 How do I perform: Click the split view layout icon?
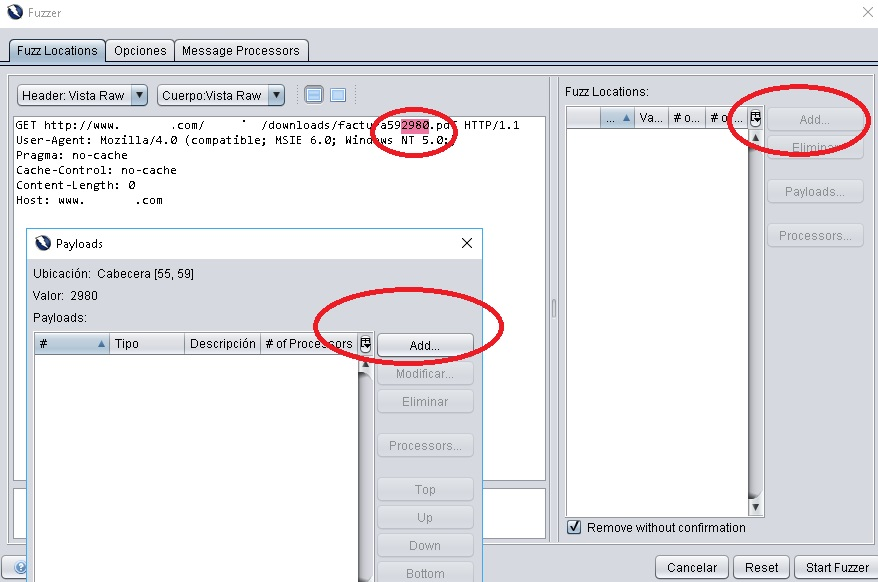point(314,95)
